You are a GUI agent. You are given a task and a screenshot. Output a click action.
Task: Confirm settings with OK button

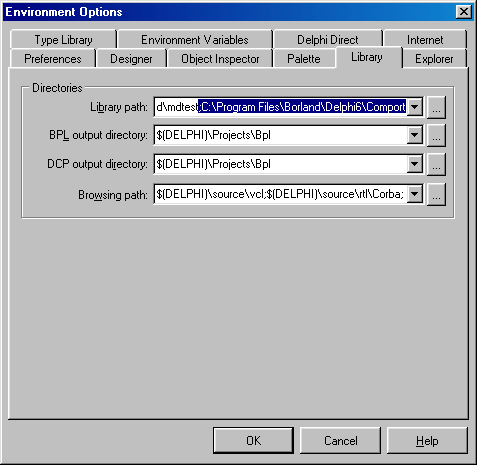tap(253, 440)
